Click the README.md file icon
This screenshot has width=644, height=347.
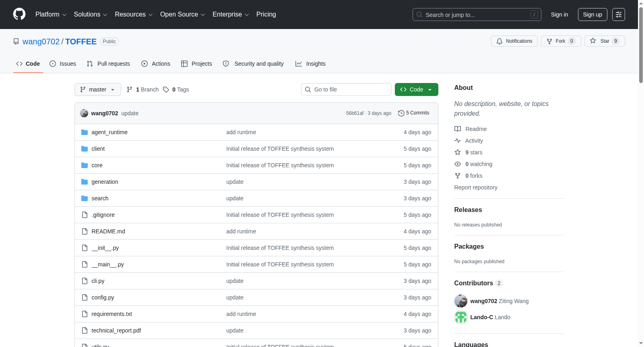(85, 231)
